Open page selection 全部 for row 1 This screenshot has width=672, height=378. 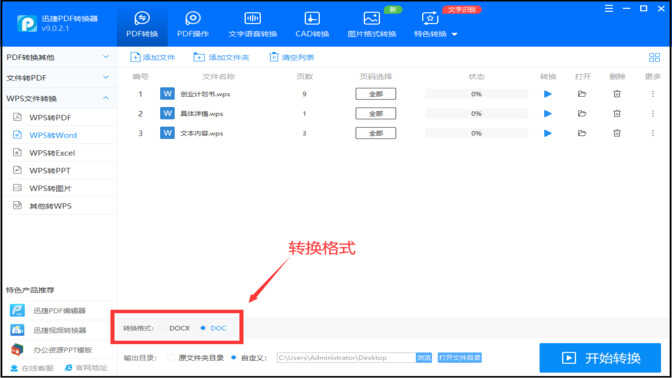[x=375, y=94]
